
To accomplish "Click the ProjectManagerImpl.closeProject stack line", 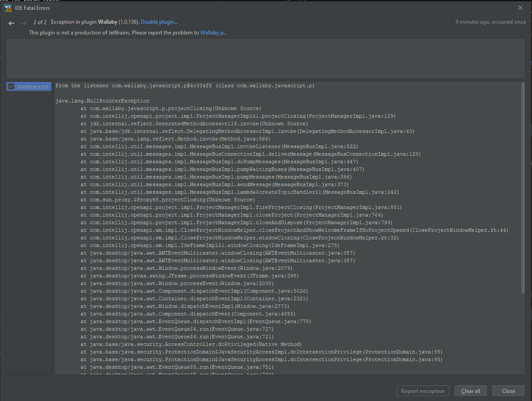I will pos(232,215).
